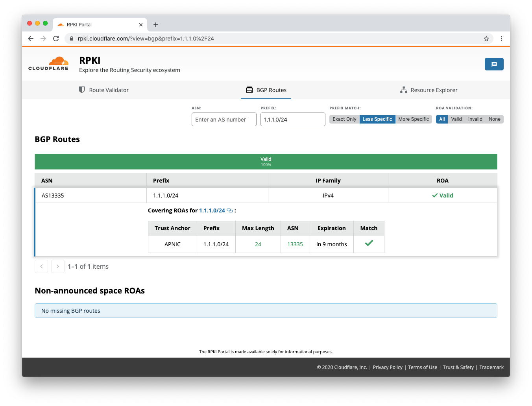Screen dimensions: 532x406
Task: Filter ROA validation by Invalid
Action: click(x=475, y=119)
